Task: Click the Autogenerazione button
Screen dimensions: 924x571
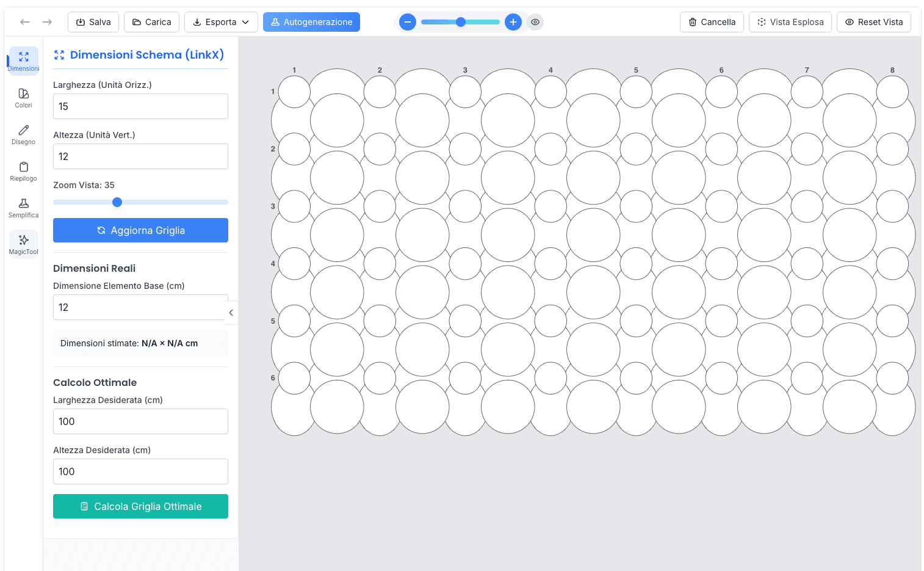Action: (x=311, y=22)
